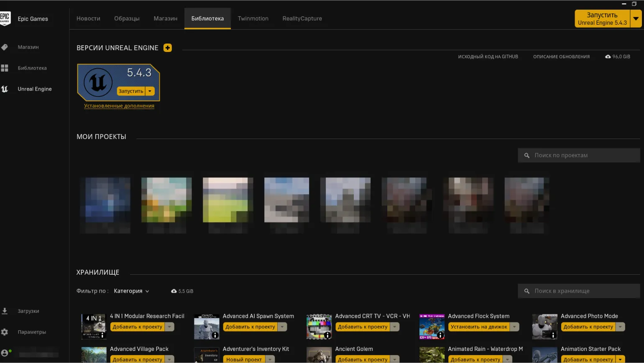Image resolution: width=644 pixels, height=363 pixels.
Task: Expand dropdown beside Установить на движок button
Action: click(x=515, y=327)
